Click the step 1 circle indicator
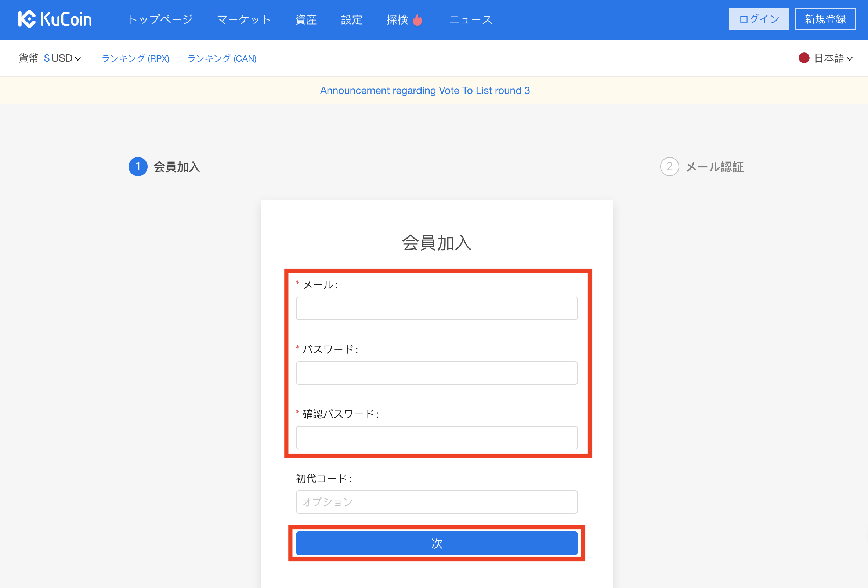The height and width of the screenshot is (588, 868). coord(138,167)
